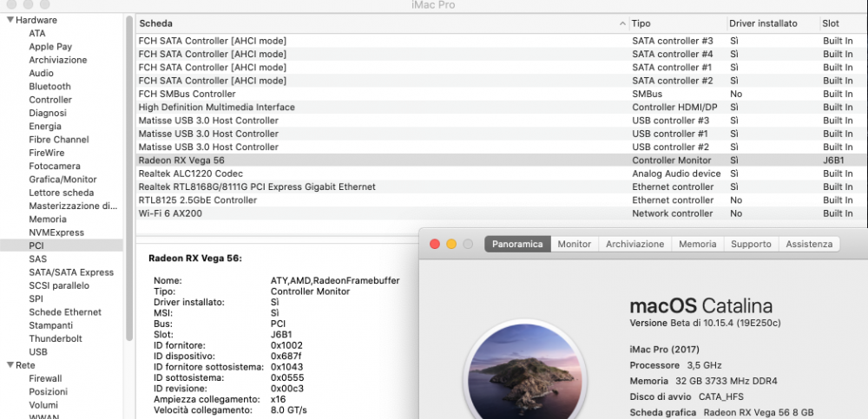
Task: Select Volumi under Rete
Action: coord(43,405)
